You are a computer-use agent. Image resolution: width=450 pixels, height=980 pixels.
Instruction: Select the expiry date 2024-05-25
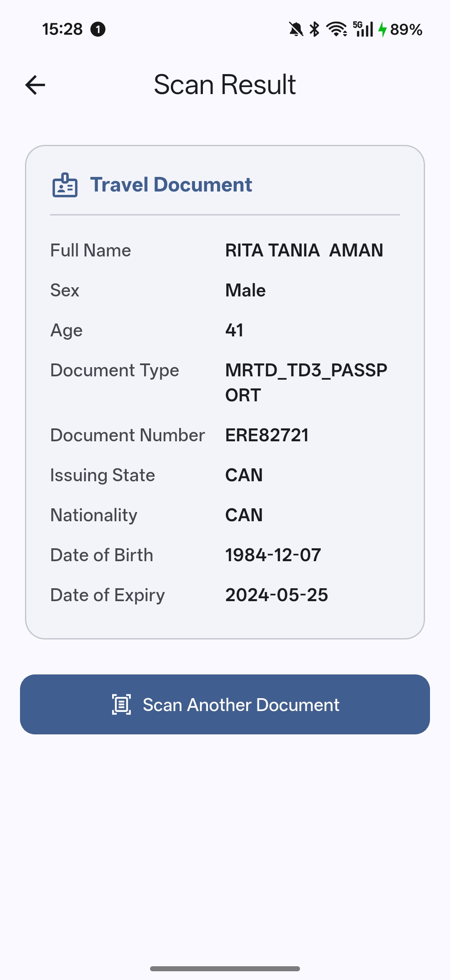[276, 595]
